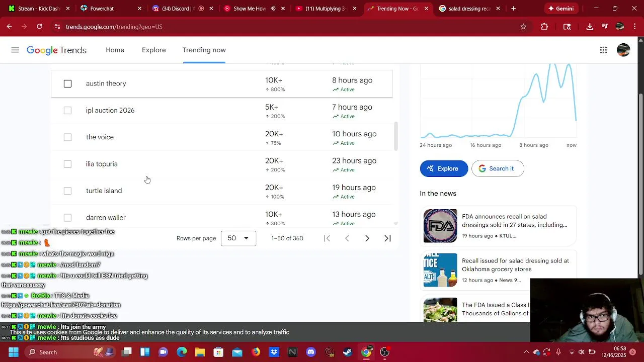The image size is (644, 362).
Task: Select the Trending now tab
Action: [204, 50]
